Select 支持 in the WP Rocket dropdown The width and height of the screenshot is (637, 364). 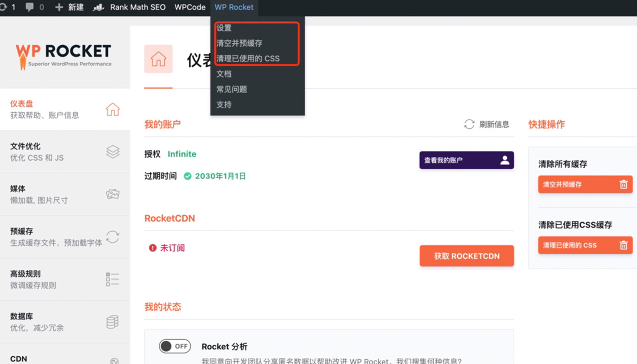(x=224, y=105)
